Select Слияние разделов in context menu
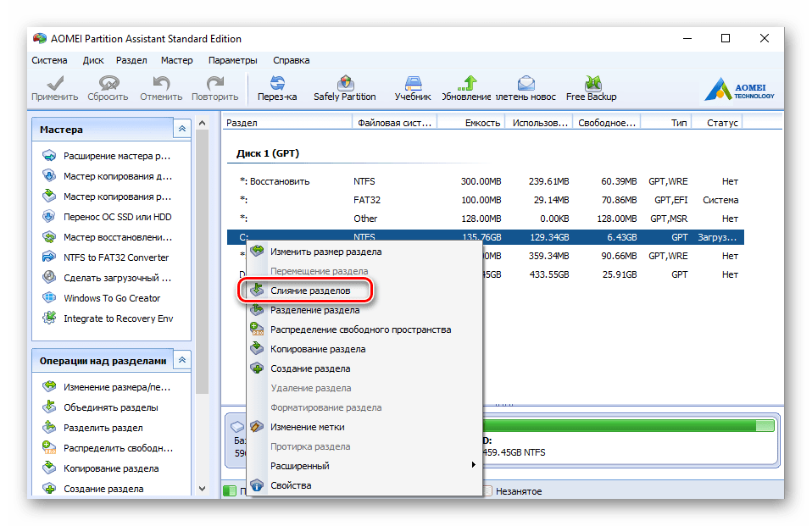 309,291
